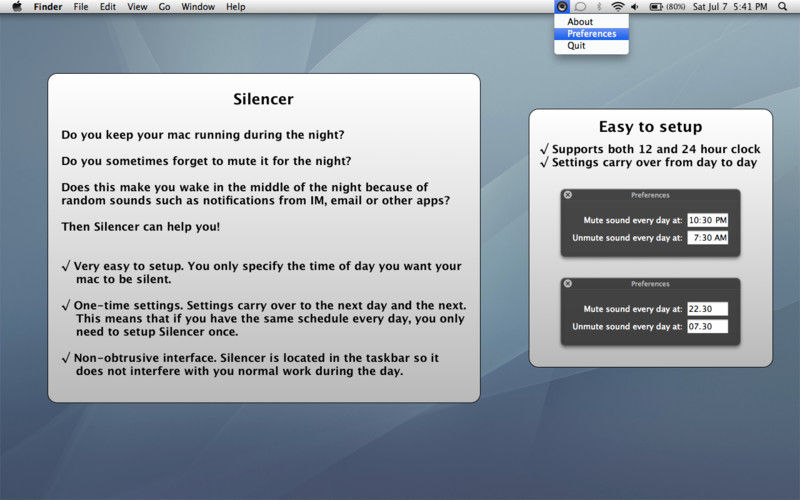
Task: Open the View menu
Action: (137, 7)
